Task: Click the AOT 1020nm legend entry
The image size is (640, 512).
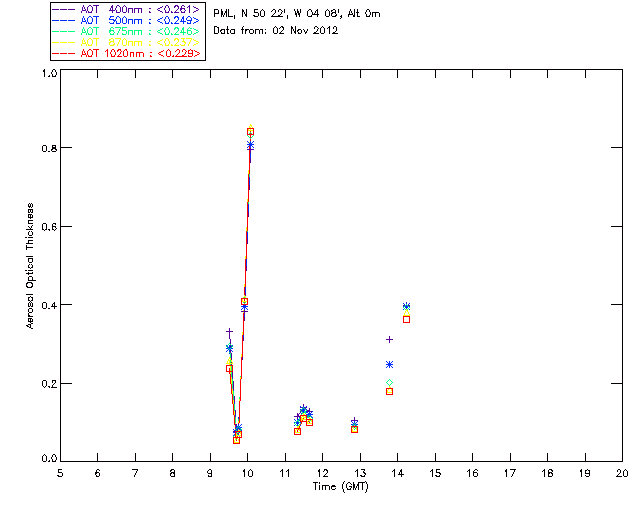Action: (x=126, y=53)
